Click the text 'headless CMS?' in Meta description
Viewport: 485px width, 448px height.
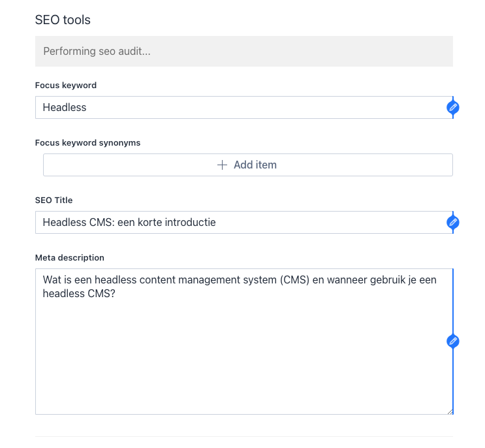click(x=79, y=294)
